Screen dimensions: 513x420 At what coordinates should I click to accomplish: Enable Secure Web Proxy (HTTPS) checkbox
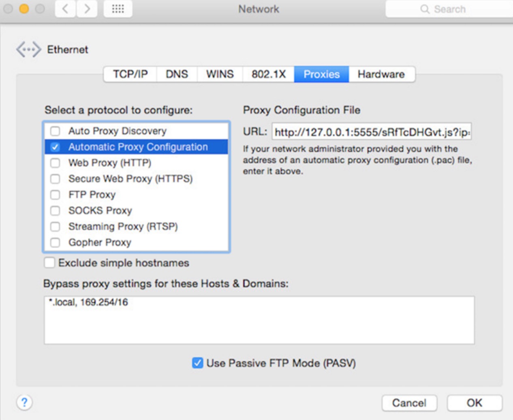[x=55, y=179]
